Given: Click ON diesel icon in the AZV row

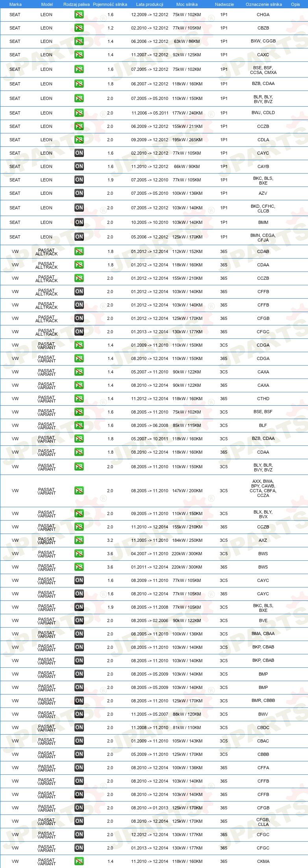Looking at the screenshot, I should point(79,193).
